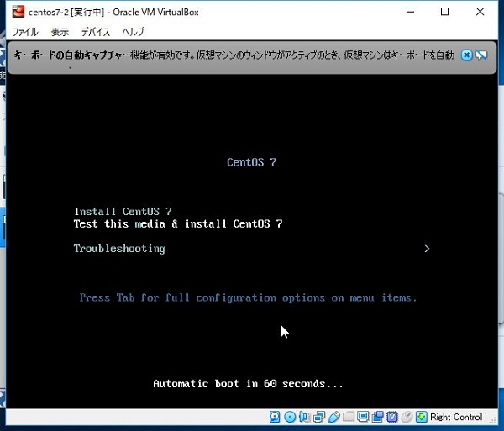
Task: Click the display status icon
Action: pyautogui.click(x=363, y=417)
